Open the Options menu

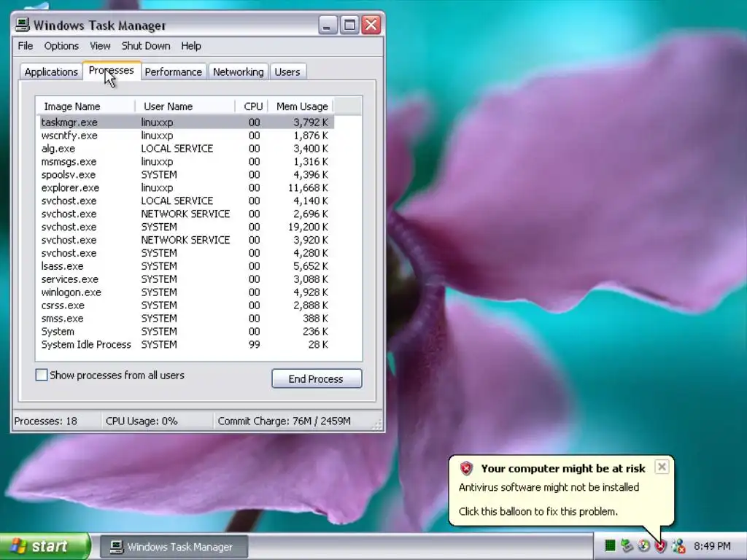(x=61, y=46)
